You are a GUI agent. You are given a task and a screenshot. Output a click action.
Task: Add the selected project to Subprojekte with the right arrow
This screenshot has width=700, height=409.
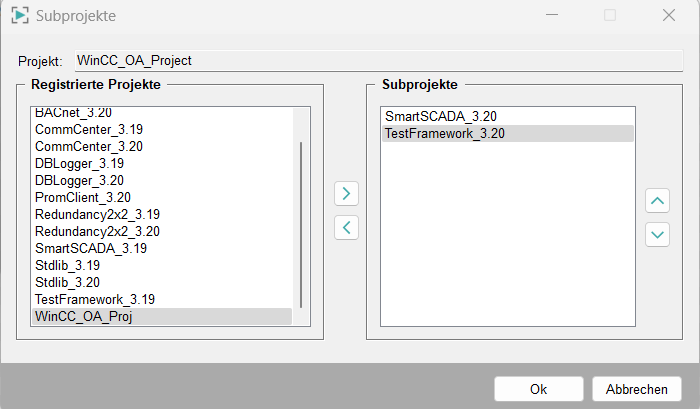[x=346, y=194]
